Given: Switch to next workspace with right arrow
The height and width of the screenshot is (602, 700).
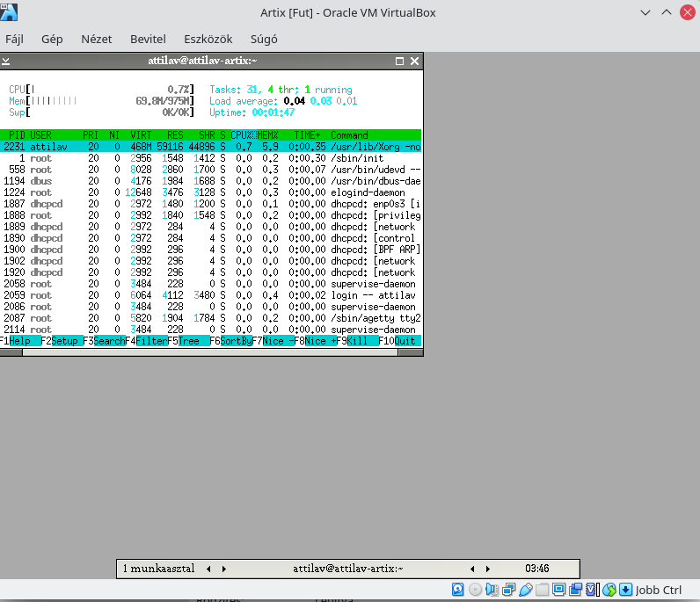Looking at the screenshot, I should pyautogui.click(x=224, y=569).
